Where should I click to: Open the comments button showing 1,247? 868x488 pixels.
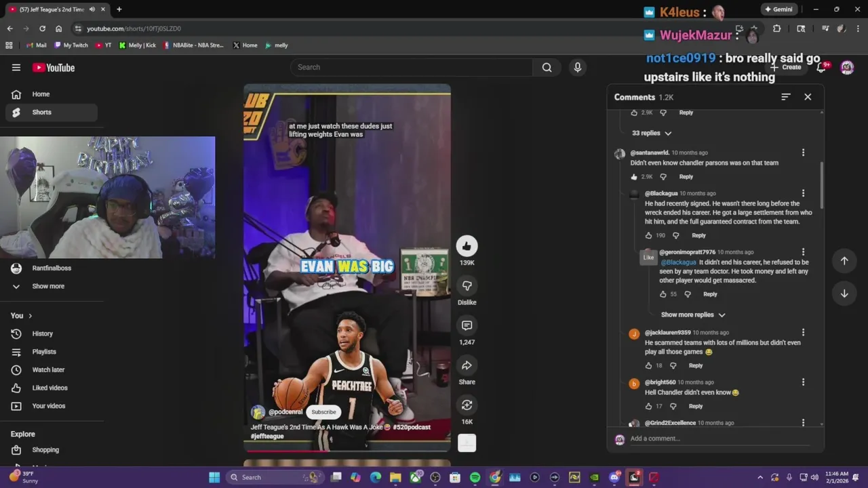click(467, 325)
